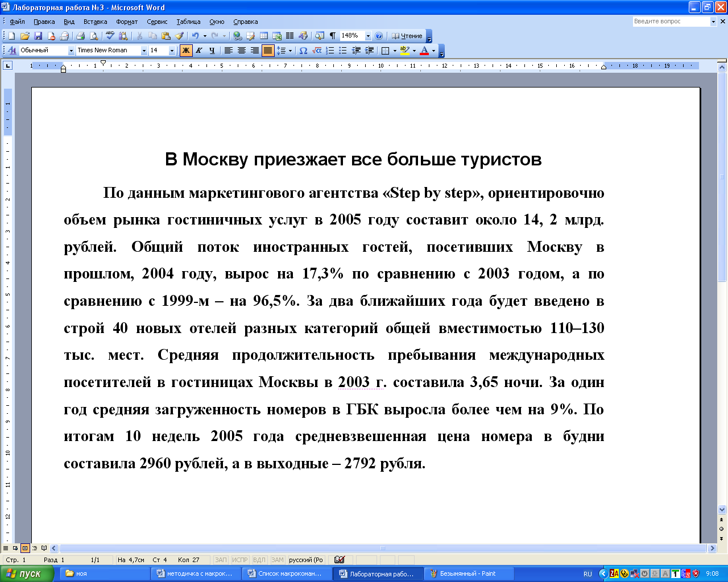The width and height of the screenshot is (728, 582).
Task: Open Microsoft Word Help question icon
Action: click(x=379, y=36)
